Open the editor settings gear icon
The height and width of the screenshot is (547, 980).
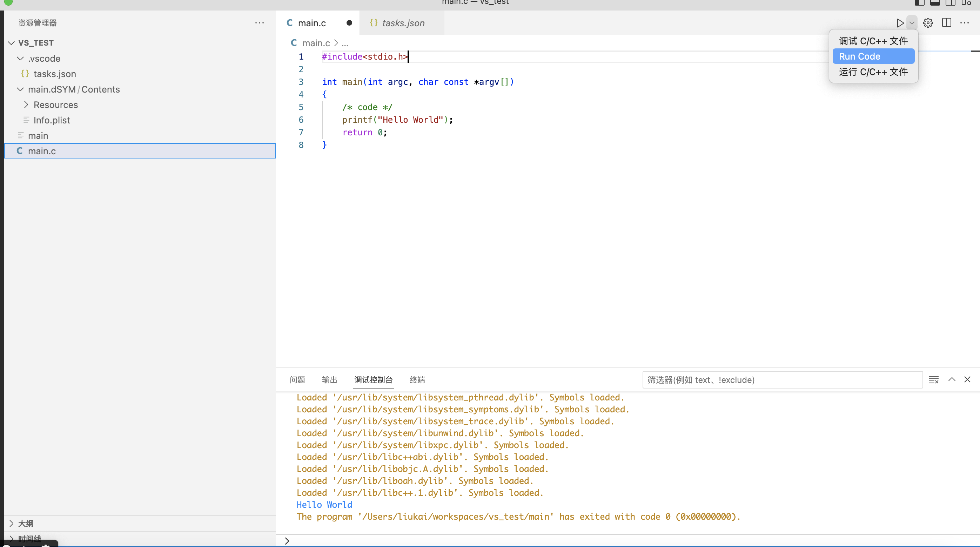[928, 23]
